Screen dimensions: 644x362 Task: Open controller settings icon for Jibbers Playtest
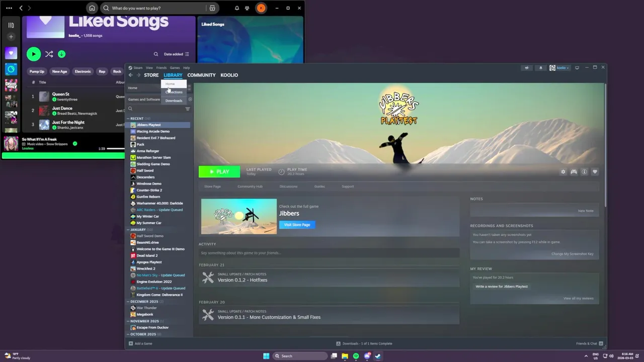pos(574,172)
